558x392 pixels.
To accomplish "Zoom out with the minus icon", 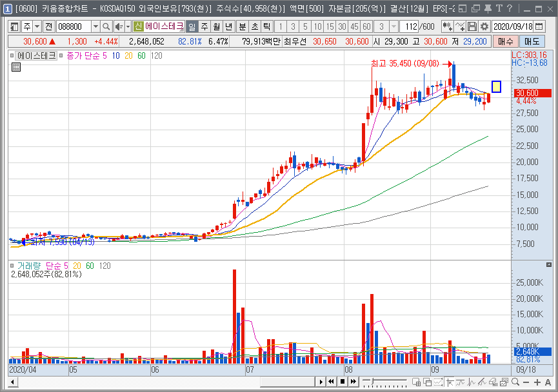I will 526,382.
